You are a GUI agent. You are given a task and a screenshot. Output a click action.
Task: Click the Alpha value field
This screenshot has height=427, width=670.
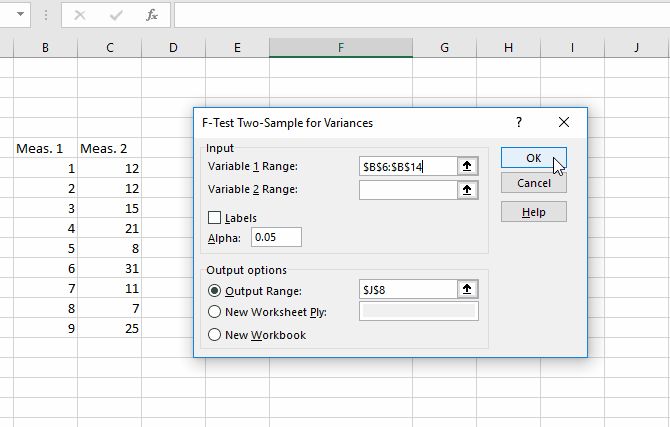[276, 238]
